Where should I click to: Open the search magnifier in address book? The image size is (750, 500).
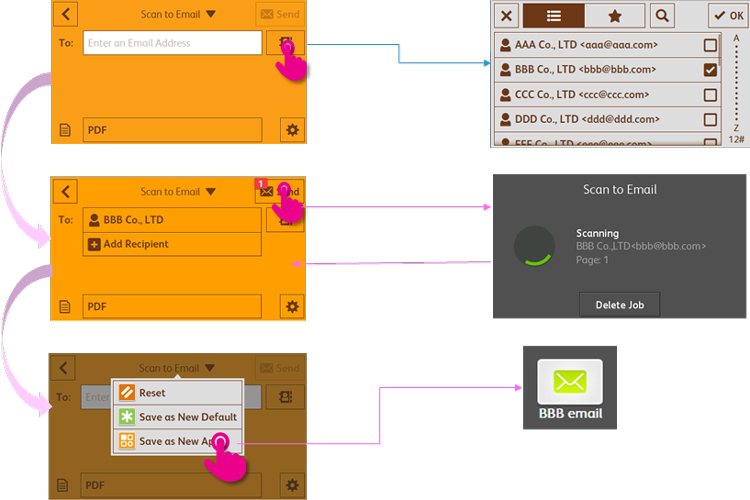coord(662,16)
